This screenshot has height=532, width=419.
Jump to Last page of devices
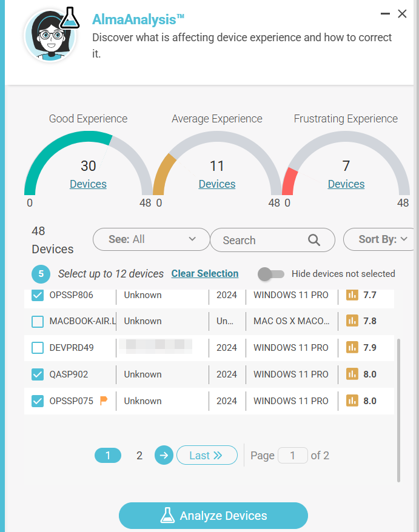pyautogui.click(x=206, y=455)
